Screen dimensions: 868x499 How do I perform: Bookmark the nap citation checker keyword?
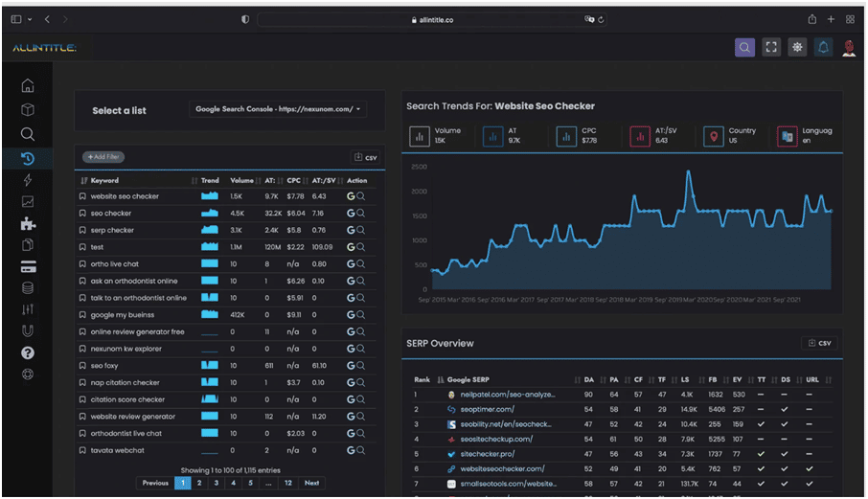pyautogui.click(x=82, y=383)
